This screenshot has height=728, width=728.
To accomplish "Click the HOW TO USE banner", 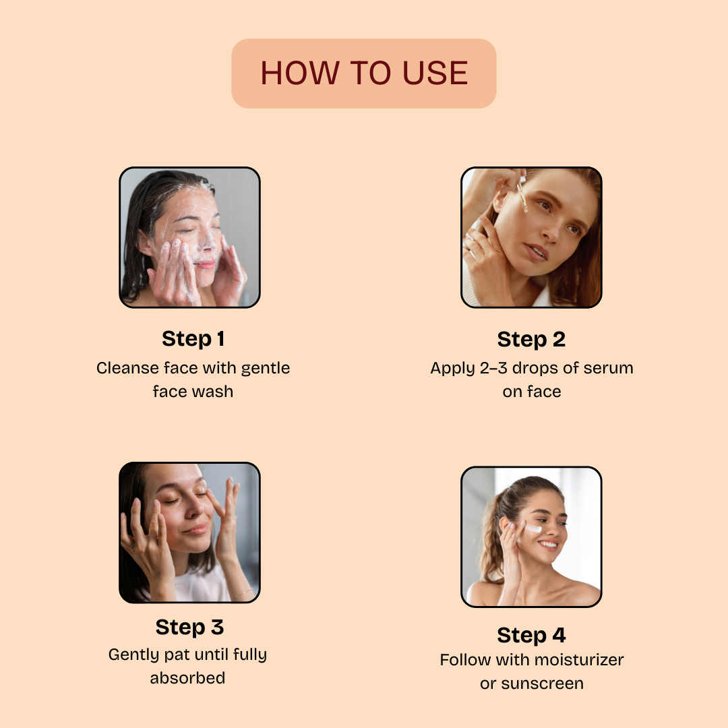I will [363, 73].
